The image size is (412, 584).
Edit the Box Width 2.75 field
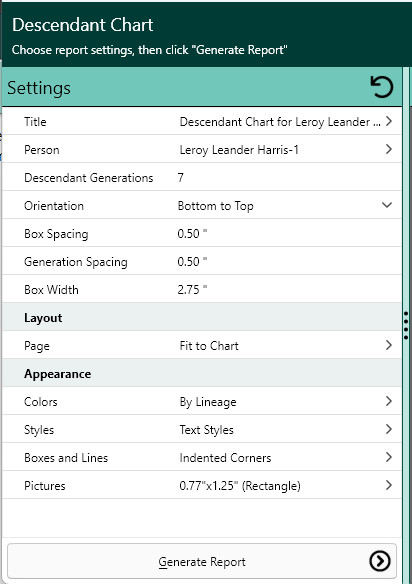point(192,290)
